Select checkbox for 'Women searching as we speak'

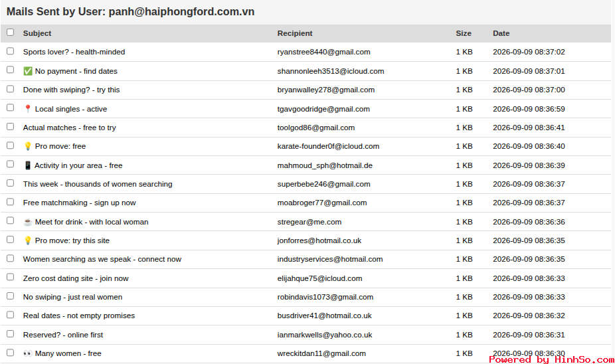[10, 258]
